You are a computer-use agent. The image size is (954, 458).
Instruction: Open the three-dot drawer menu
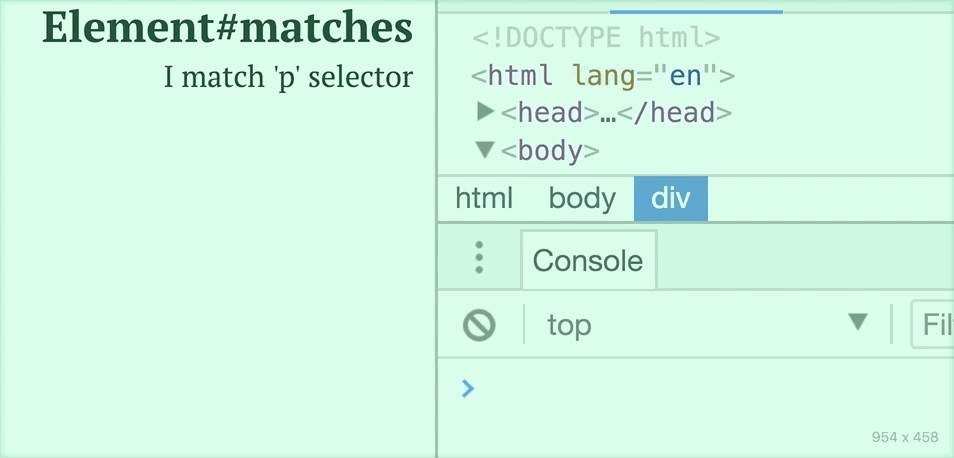click(479, 257)
